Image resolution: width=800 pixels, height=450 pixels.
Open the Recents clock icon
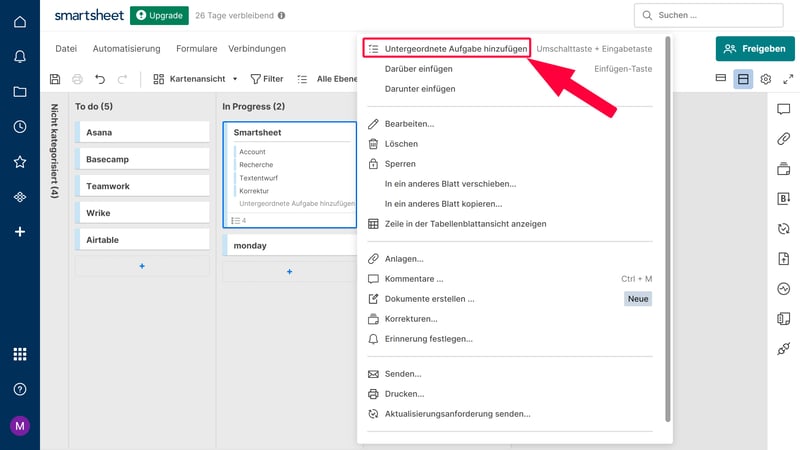click(20, 127)
